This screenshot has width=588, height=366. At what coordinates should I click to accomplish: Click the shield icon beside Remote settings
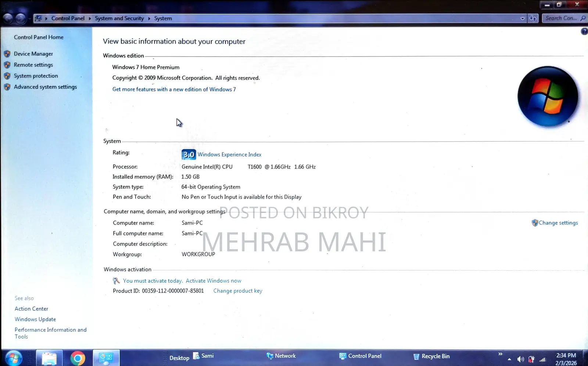click(7, 65)
